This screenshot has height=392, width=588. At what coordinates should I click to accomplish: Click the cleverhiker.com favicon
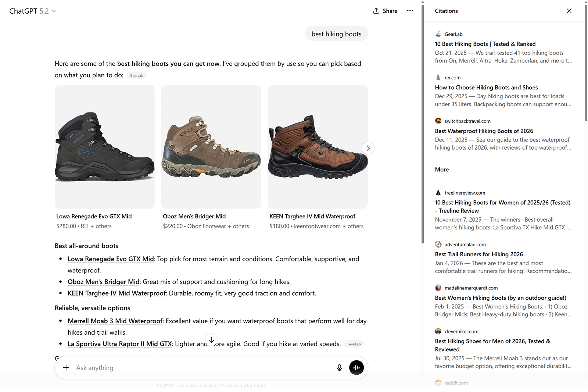(x=438, y=331)
